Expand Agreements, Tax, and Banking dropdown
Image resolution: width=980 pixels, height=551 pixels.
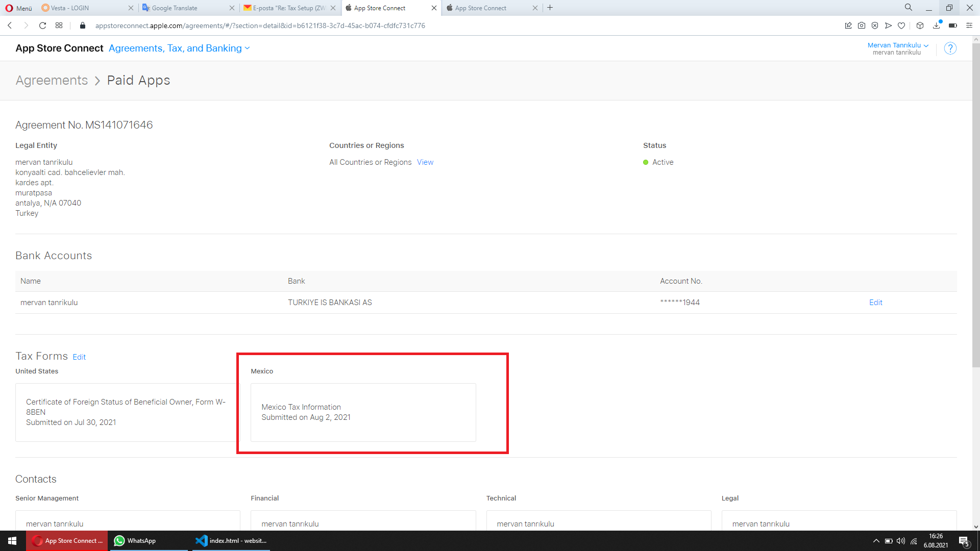tap(179, 48)
